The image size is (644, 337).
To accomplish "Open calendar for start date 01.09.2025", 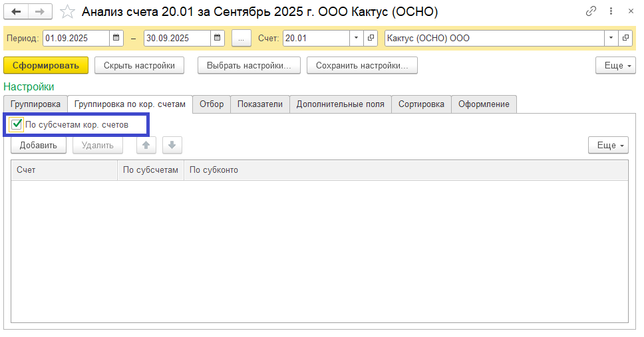I will click(116, 38).
